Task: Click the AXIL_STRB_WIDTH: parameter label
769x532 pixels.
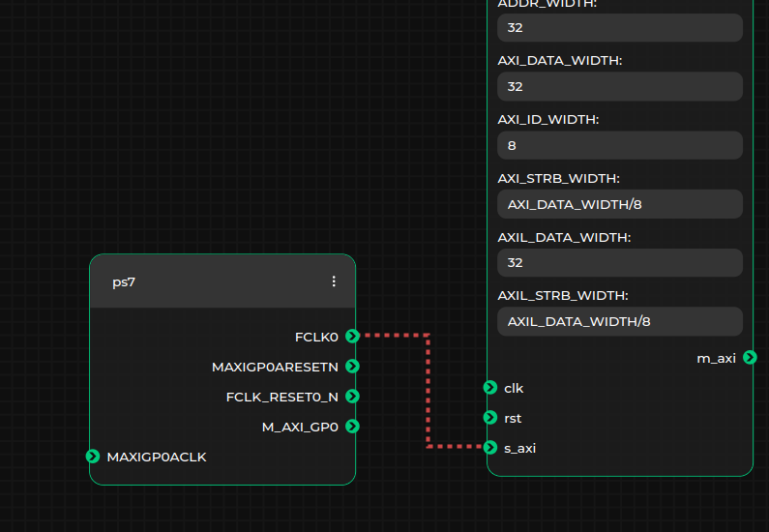Action: point(563,295)
